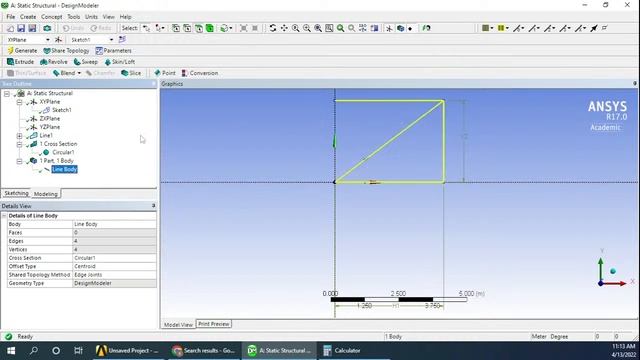
Task: Toggle the Tree Outline panel pin
Action: (x=153, y=84)
